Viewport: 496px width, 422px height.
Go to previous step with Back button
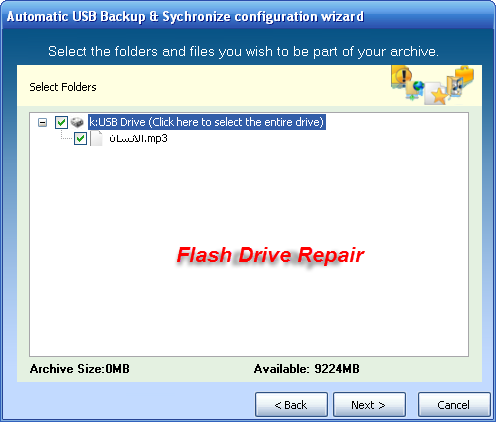(291, 405)
